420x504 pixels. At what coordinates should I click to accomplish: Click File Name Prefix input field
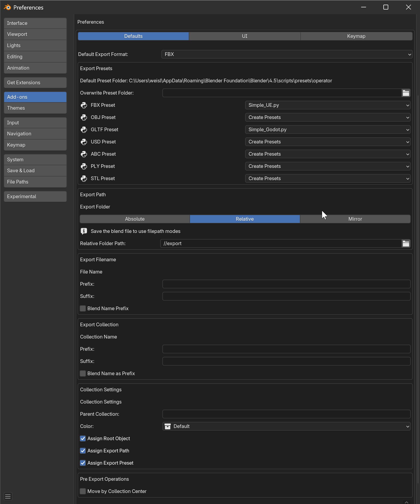(x=286, y=284)
